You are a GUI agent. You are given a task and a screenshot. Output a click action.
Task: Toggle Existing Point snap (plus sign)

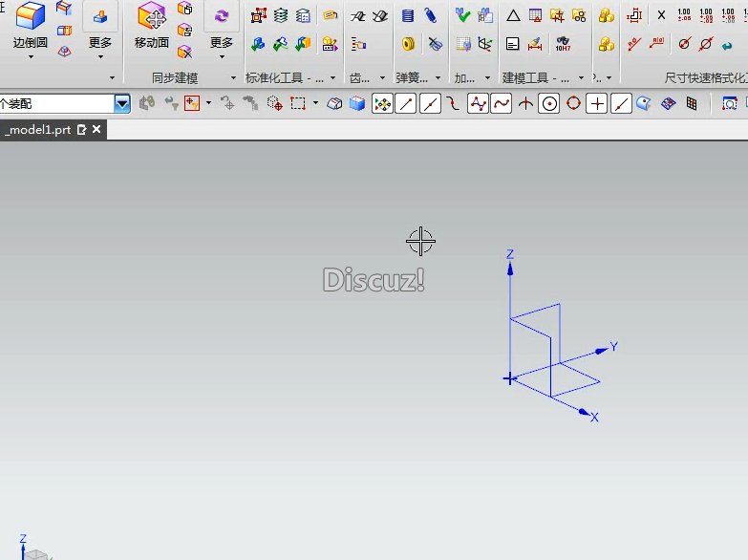tap(597, 103)
